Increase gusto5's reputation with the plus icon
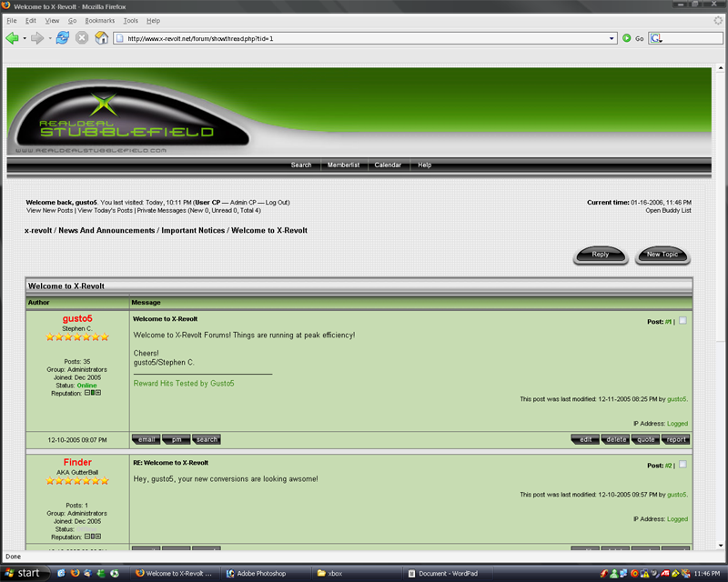Screen dimensions: 728x582 (x=98, y=393)
